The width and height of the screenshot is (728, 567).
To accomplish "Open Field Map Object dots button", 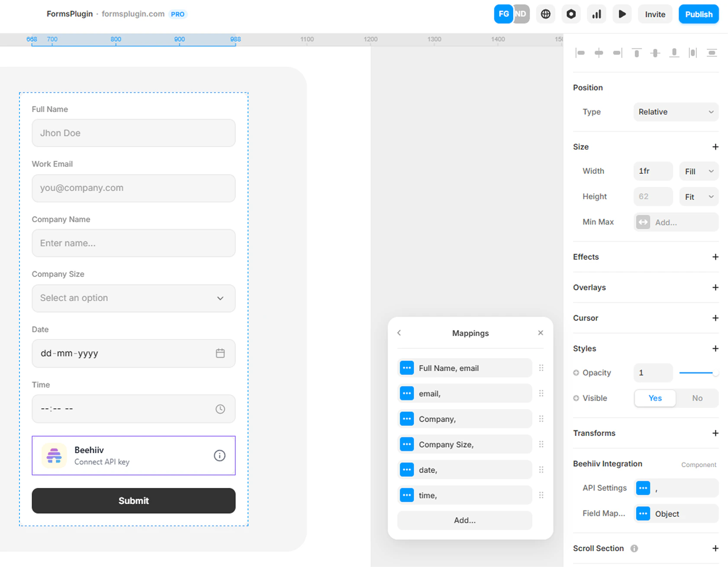I will [x=643, y=513].
